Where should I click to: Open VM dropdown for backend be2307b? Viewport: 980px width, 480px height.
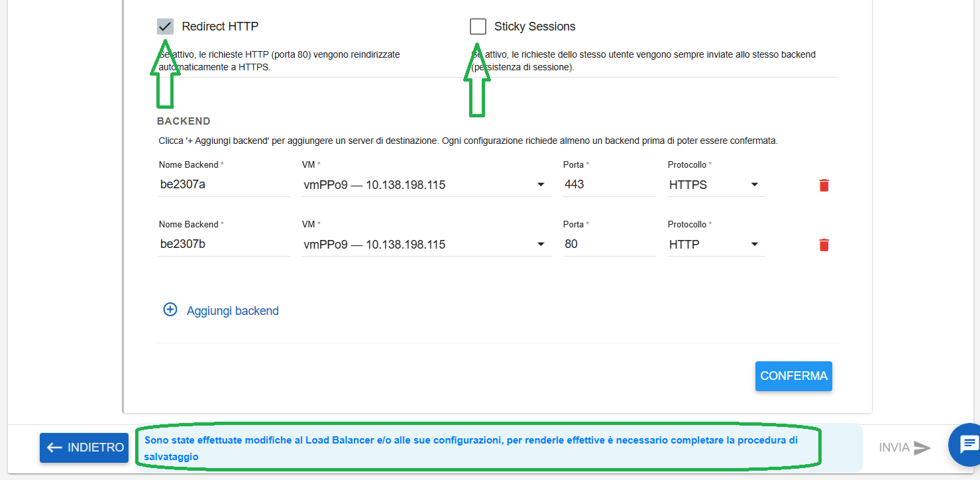point(426,245)
